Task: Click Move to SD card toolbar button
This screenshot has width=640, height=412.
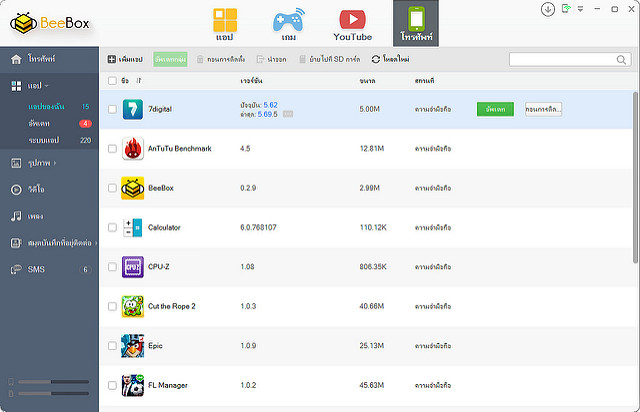Action: pos(330,59)
